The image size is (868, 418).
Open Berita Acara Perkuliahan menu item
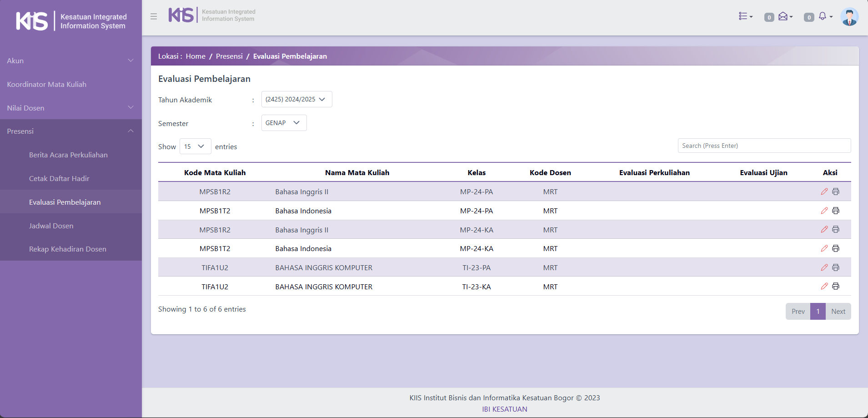(x=68, y=155)
